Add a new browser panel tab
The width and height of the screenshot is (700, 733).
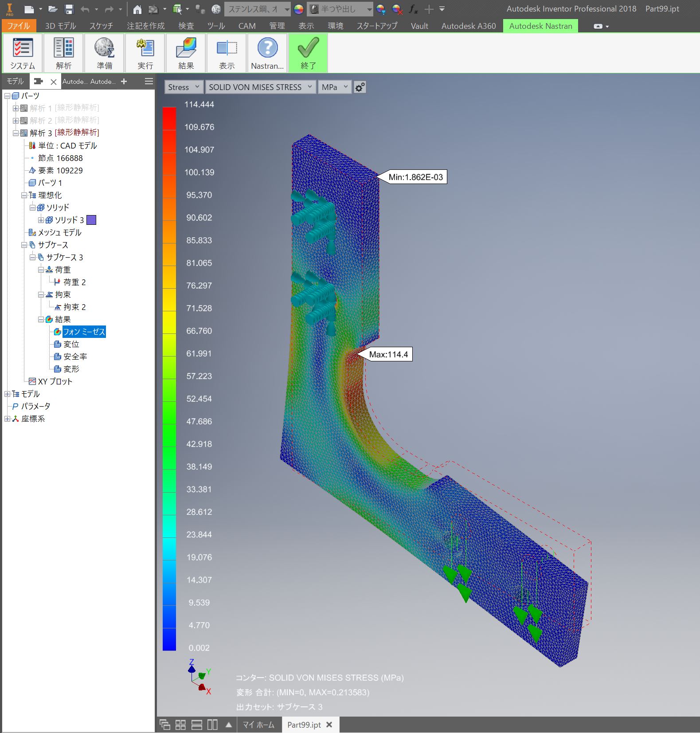coord(124,81)
